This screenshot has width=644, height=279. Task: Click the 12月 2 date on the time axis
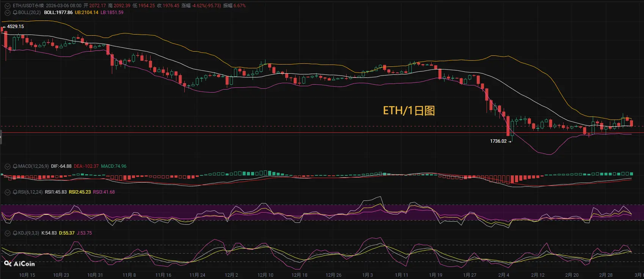(x=231, y=275)
